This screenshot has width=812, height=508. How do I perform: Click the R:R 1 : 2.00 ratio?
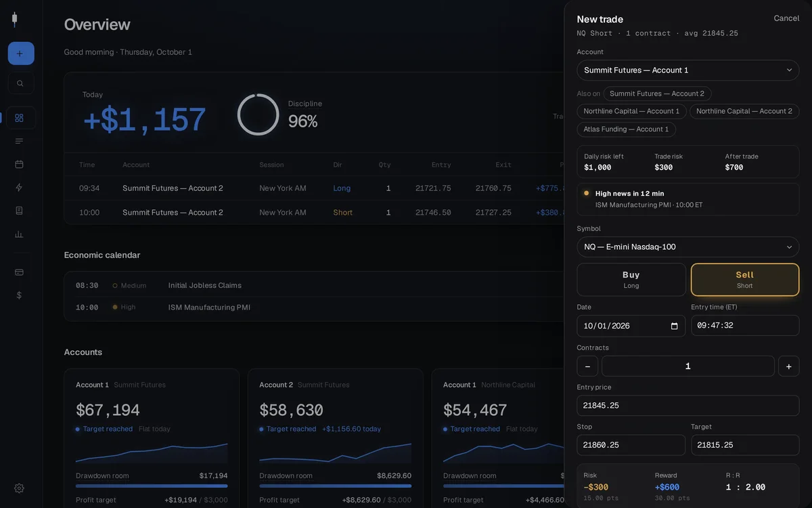pos(746,488)
